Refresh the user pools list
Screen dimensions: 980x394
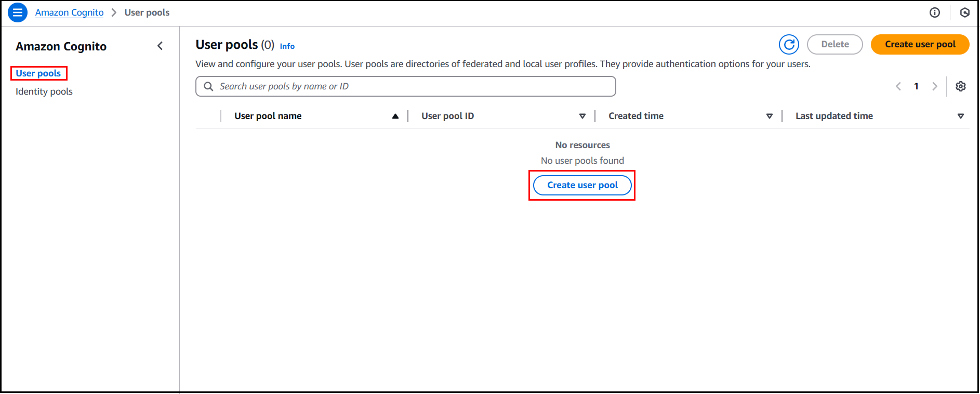[x=789, y=45]
